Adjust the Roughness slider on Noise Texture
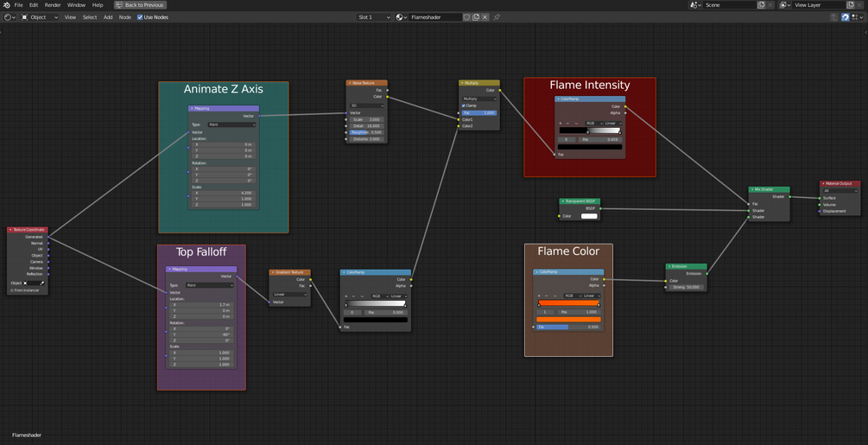Viewport: 868px width, 445px height. 366,132
